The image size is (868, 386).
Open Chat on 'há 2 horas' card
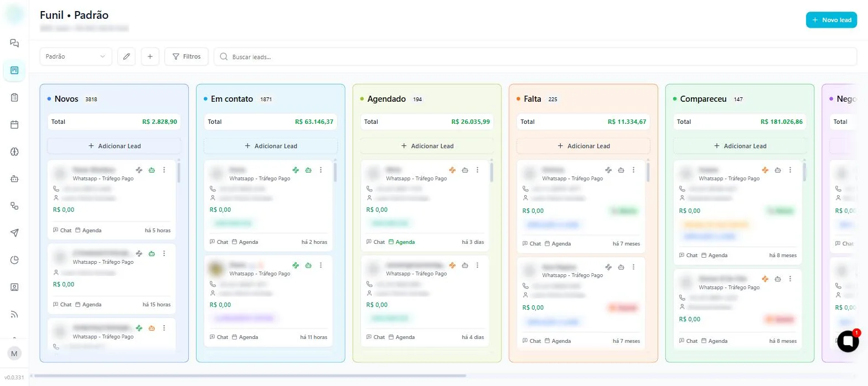pyautogui.click(x=219, y=242)
